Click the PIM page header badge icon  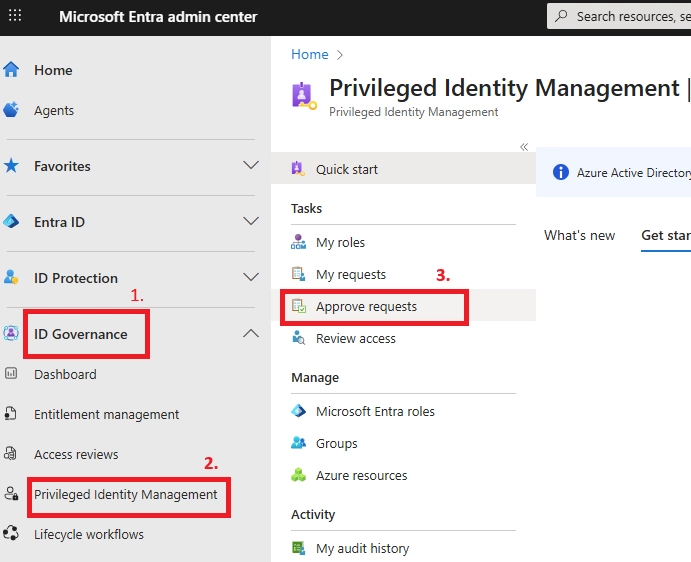pos(304,96)
